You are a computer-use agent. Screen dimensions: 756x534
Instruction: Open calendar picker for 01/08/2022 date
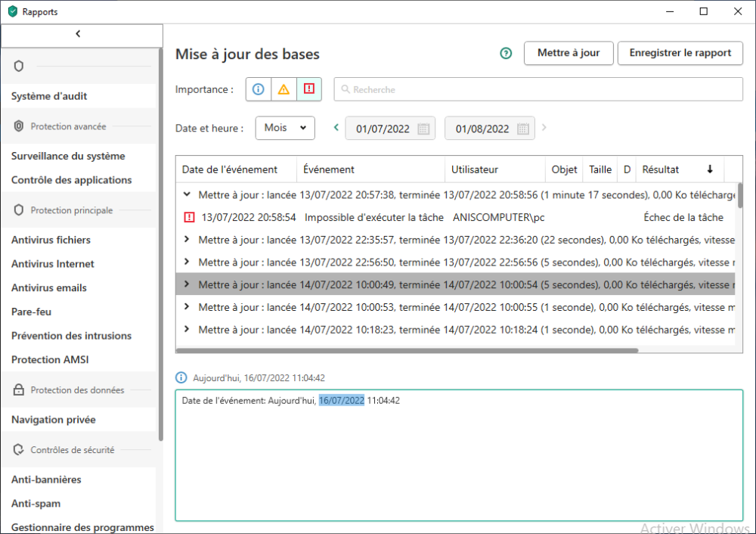point(523,129)
